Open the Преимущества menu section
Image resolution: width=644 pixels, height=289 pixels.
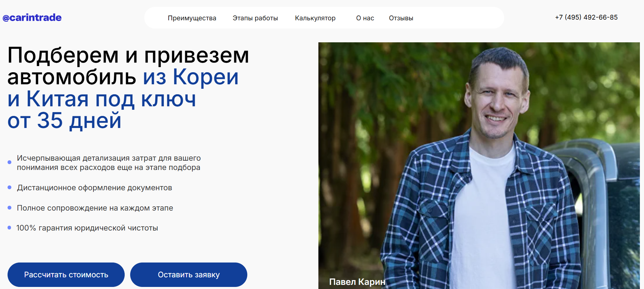click(192, 18)
